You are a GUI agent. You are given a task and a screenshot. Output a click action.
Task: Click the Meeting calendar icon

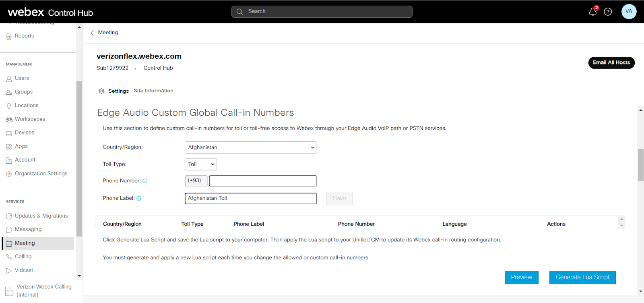9,243
